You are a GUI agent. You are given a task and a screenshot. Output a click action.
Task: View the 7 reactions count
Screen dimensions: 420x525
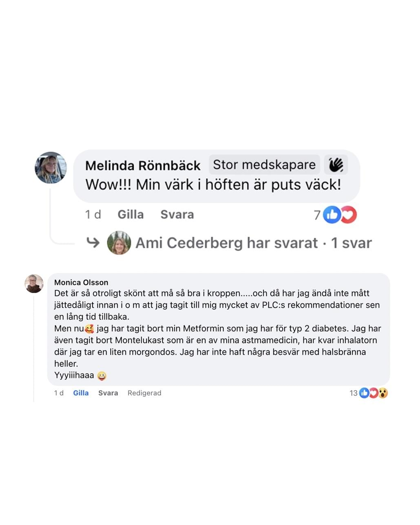coord(317,215)
